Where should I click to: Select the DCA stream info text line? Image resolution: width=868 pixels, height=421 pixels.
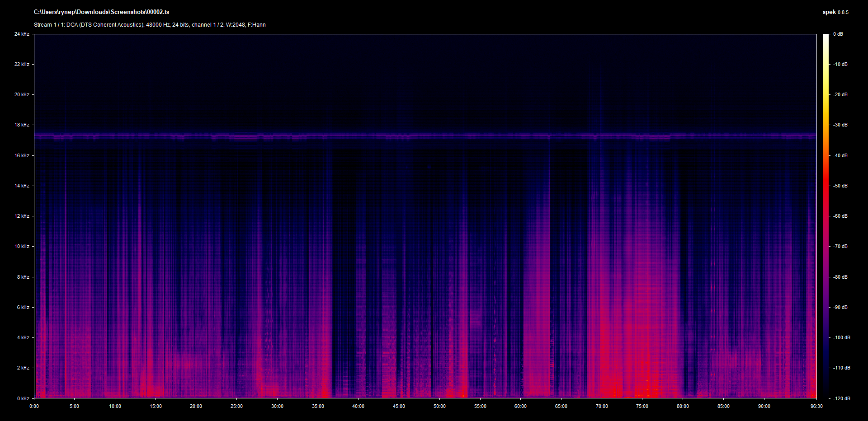coord(150,25)
